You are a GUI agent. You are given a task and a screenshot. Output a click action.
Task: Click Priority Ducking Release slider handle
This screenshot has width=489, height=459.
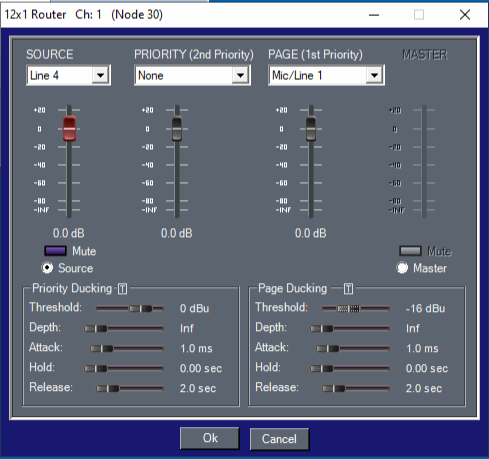[x=108, y=389]
